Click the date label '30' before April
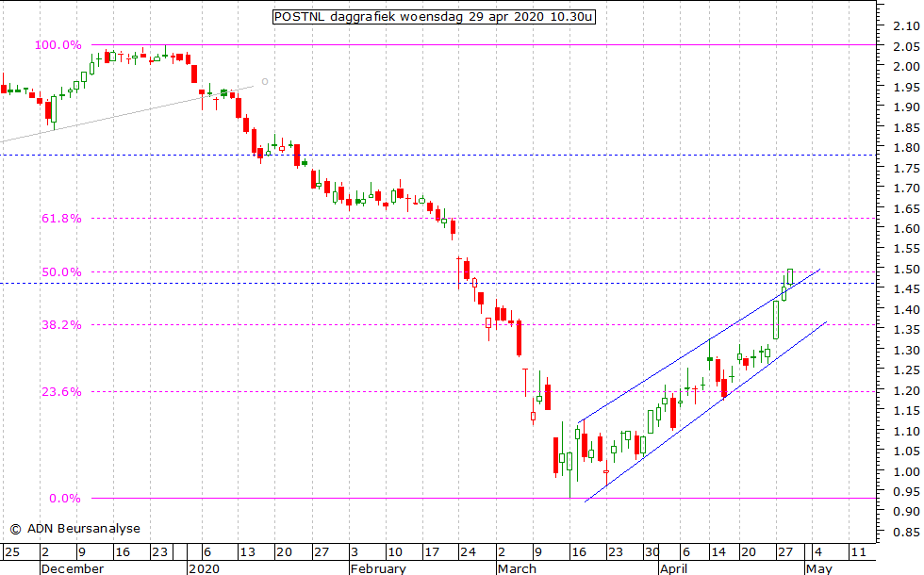Image resolution: width=924 pixels, height=575 pixels. coord(652,552)
